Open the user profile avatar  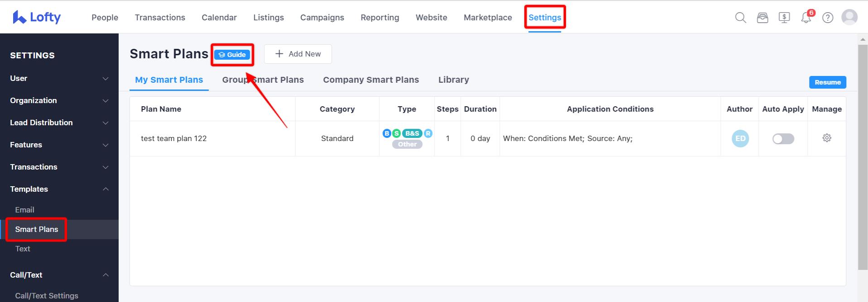pos(849,17)
